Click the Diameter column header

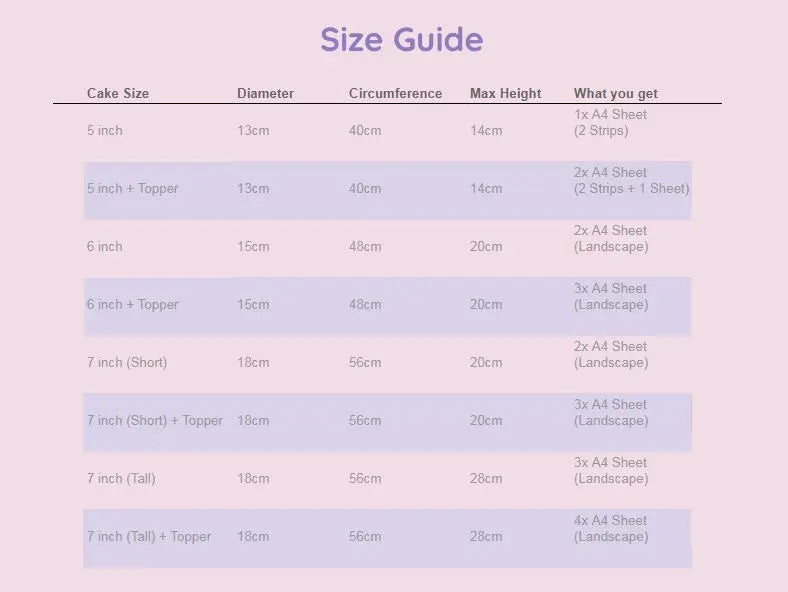pos(265,94)
